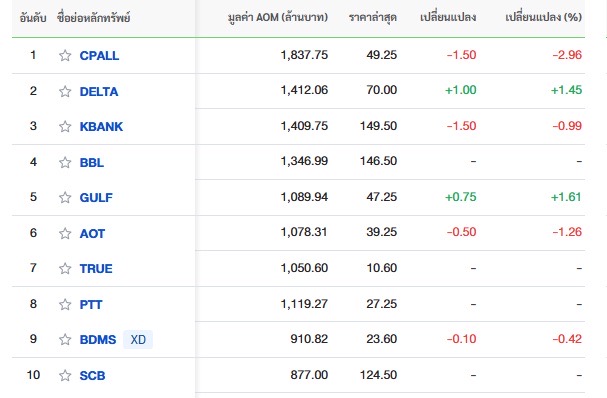The height and width of the screenshot is (398, 607).
Task: Toggle the star next to TRUE
Action: [65, 269]
